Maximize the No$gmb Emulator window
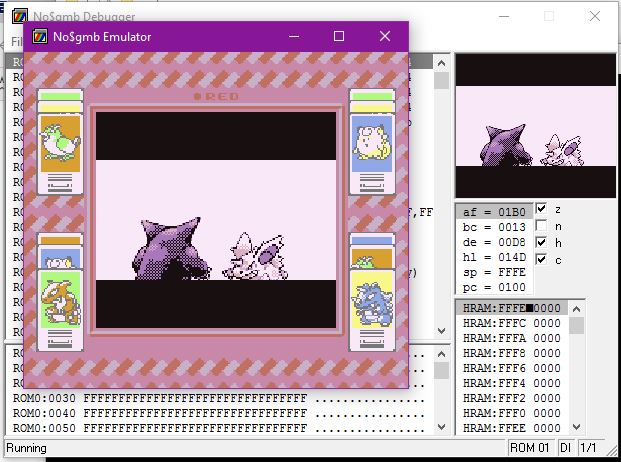This screenshot has width=621, height=462. 339,36
